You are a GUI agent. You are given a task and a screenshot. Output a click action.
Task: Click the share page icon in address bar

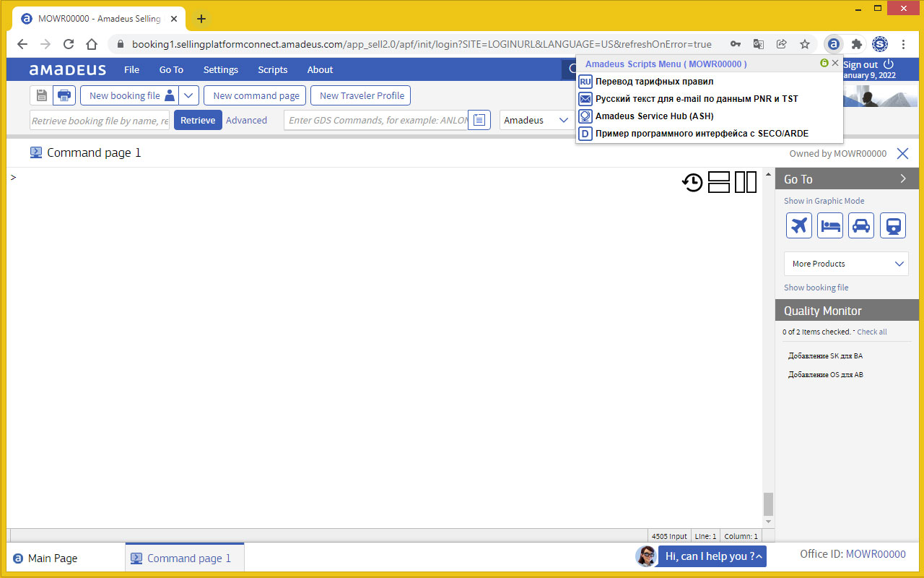click(782, 44)
